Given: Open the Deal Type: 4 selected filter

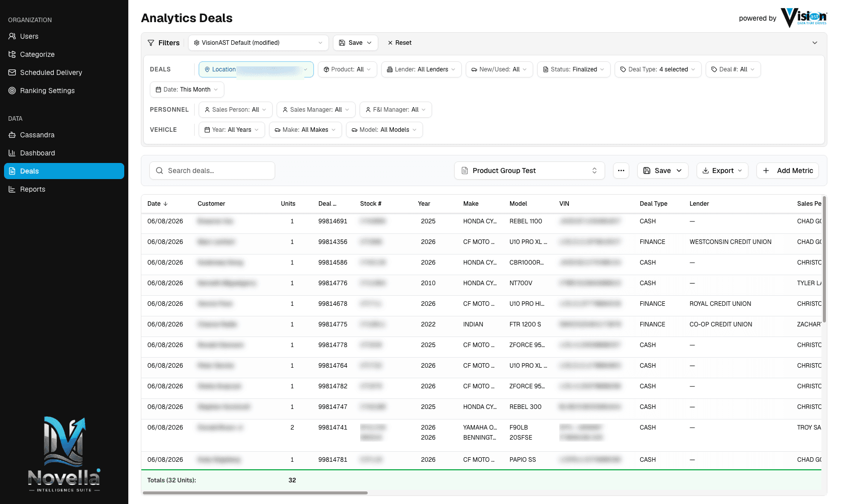Looking at the screenshot, I should coord(658,69).
